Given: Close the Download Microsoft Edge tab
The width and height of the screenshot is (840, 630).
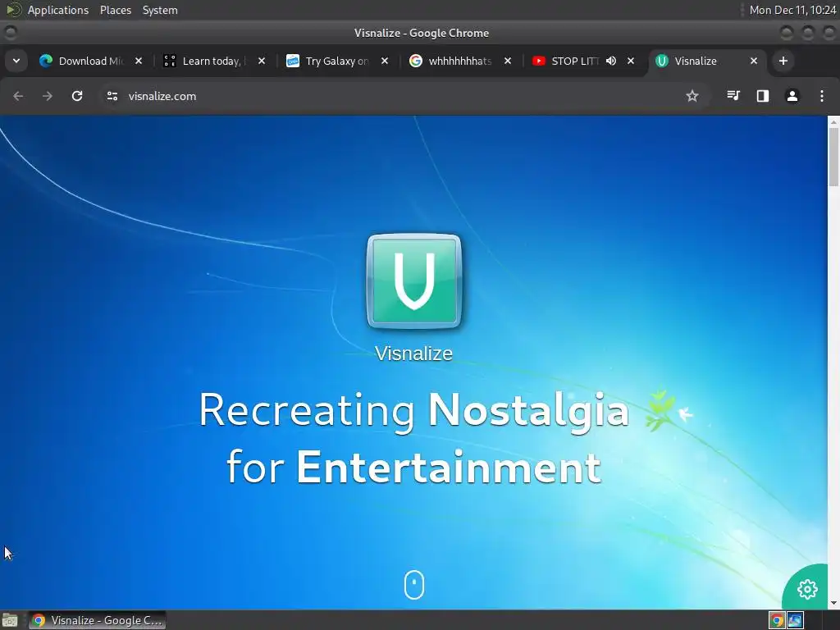Looking at the screenshot, I should 138,61.
